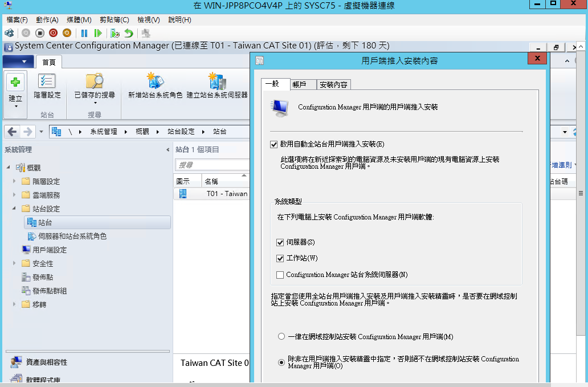Open the blue application menu dropdown
The image size is (588, 387).
click(x=18, y=62)
